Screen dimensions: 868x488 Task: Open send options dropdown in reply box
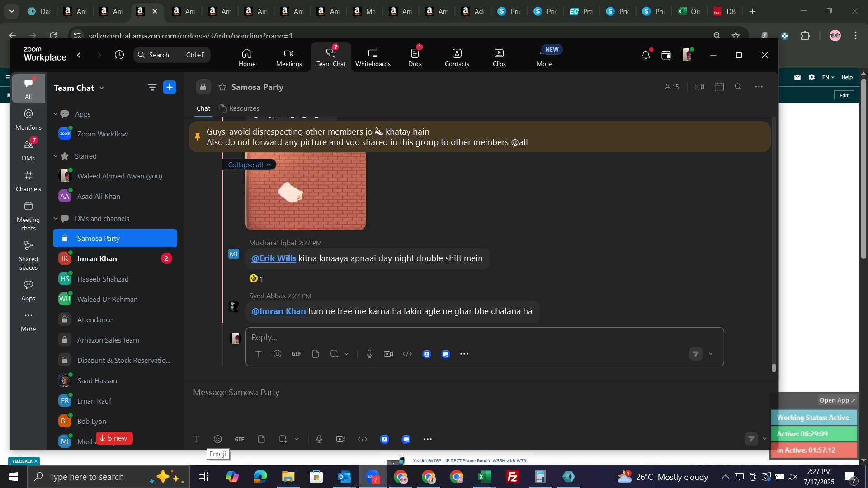click(711, 354)
